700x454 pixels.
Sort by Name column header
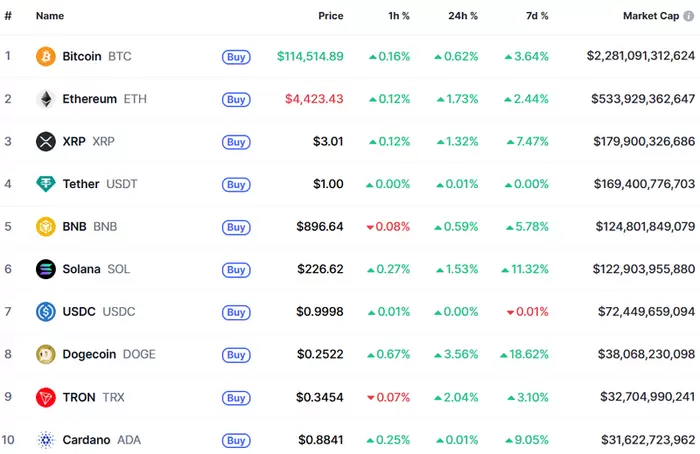point(50,16)
